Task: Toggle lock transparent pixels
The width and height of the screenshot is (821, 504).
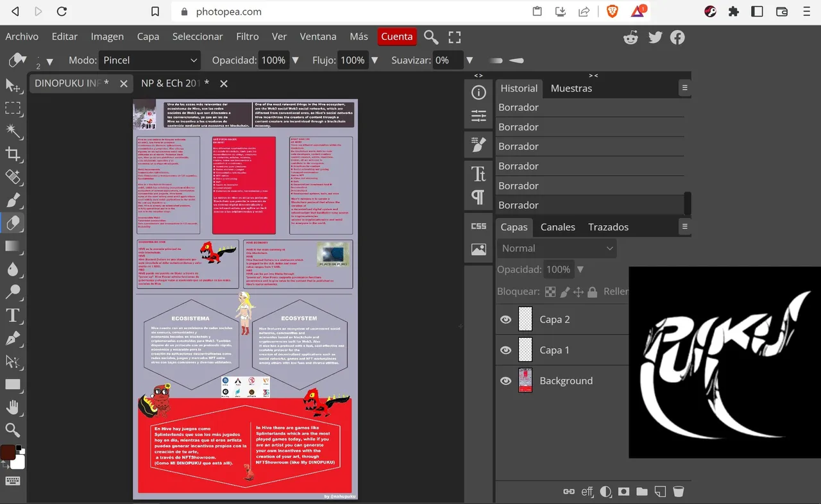Action: tap(550, 292)
